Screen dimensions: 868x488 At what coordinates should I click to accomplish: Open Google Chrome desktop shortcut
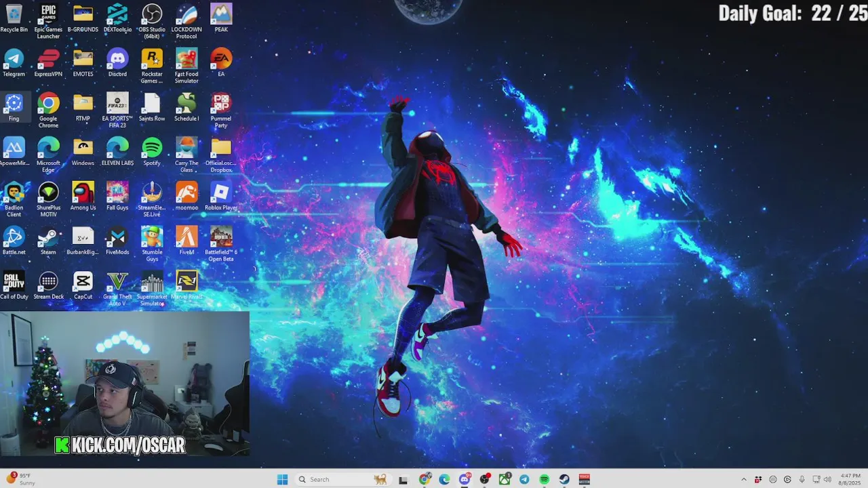(48, 110)
